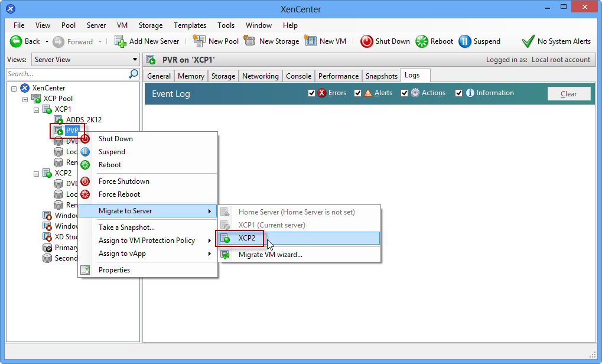This screenshot has height=364, width=602.
Task: Click the New VM toolbar icon
Action: (x=311, y=41)
